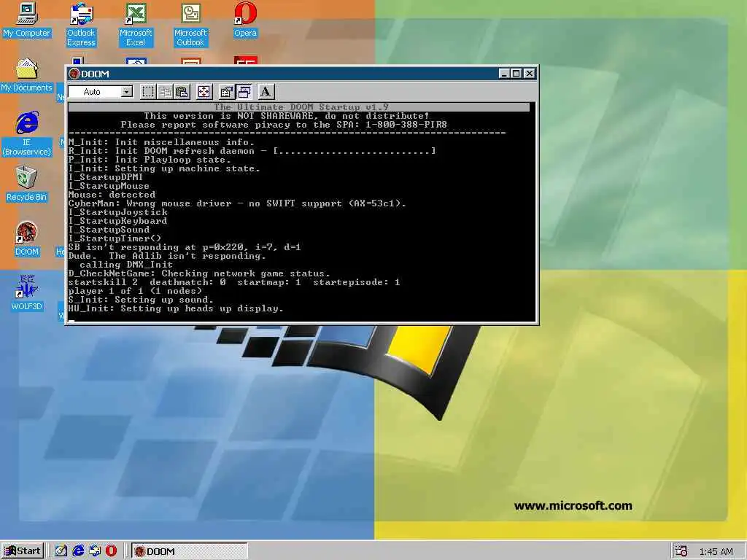
Task: Click 'P_Init: Init Playloop state.' line
Action: pyautogui.click(x=149, y=160)
